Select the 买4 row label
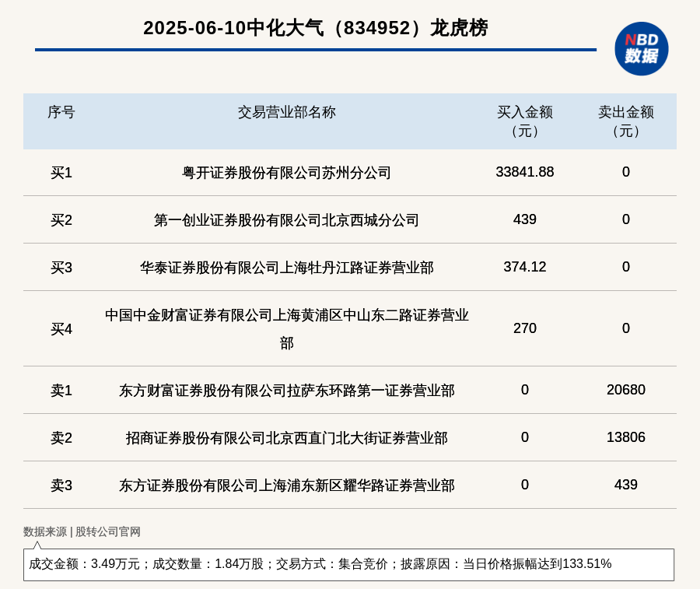The width and height of the screenshot is (700, 589). [61, 329]
